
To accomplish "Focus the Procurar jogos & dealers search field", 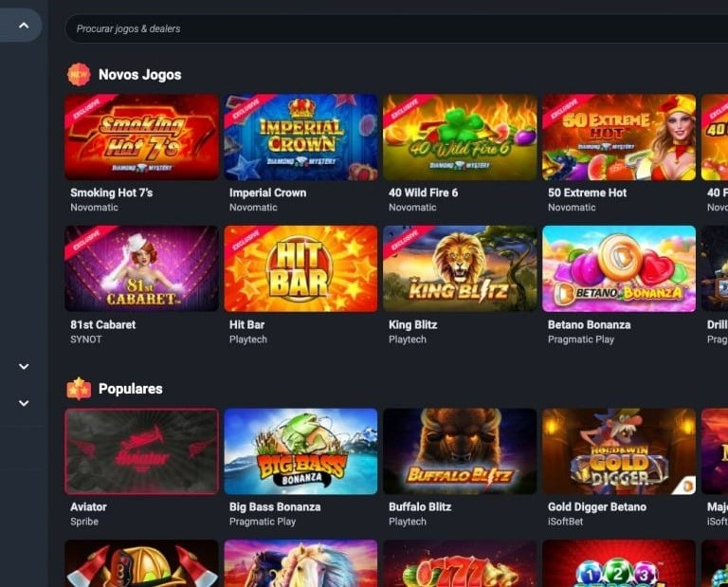I will coord(396,28).
